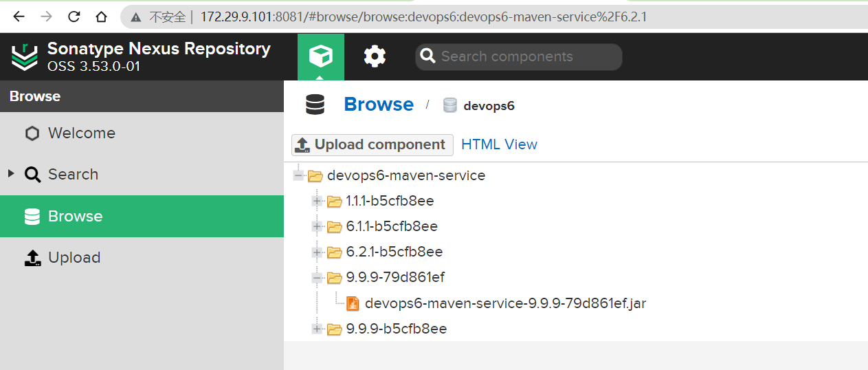Click the devops6-maven-service folder icon
Viewport: 868px width, 370px height.
click(x=315, y=175)
